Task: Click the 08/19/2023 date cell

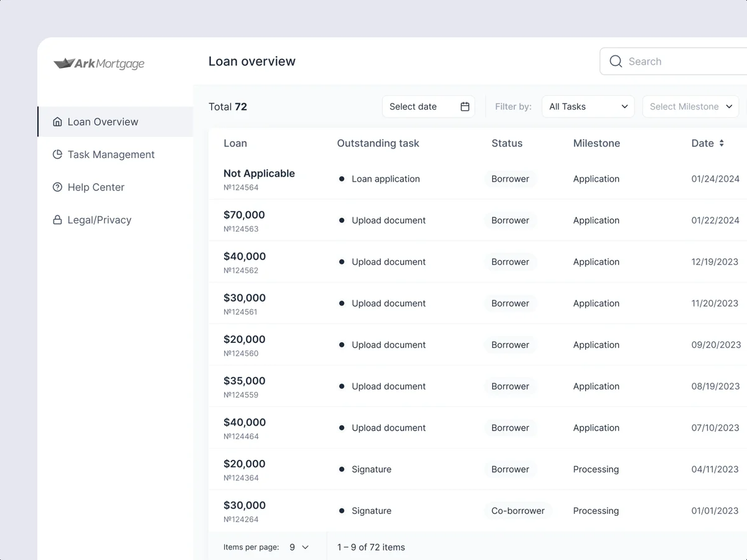Action: coord(715,386)
